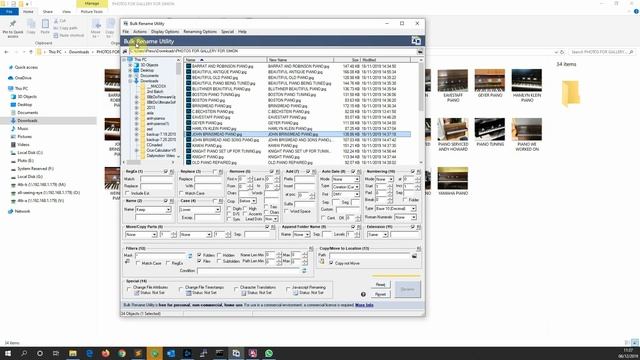Open the Special menu
Screen dimensions: 640x360
click(227, 31)
